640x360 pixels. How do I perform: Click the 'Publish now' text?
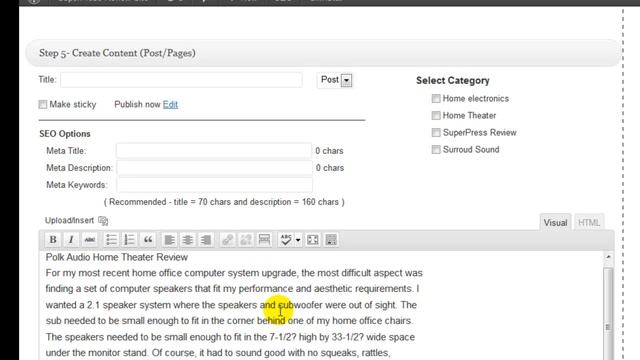[x=137, y=104]
